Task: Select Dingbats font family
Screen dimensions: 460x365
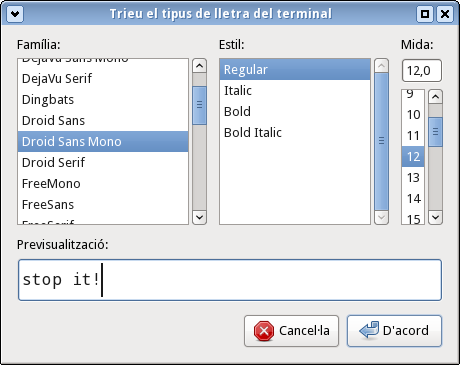Action: tap(103, 100)
